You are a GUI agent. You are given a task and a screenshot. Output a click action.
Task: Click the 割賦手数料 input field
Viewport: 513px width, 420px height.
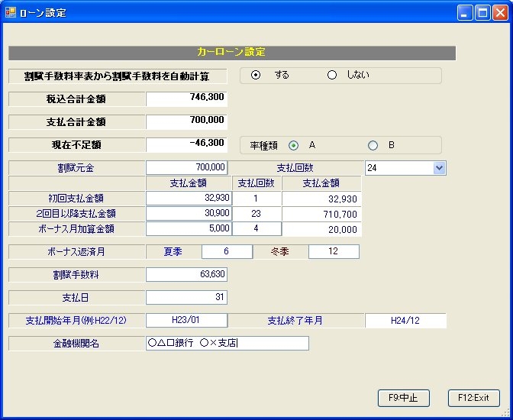tap(186, 275)
